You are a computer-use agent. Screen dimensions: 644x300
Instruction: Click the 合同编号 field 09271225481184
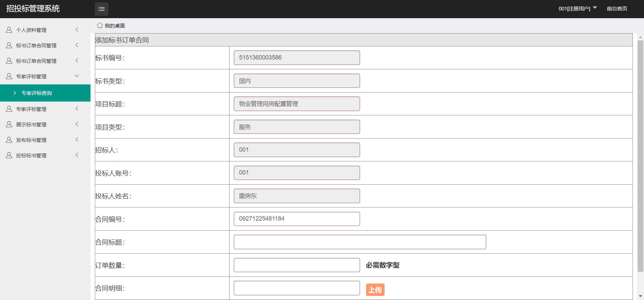[x=297, y=219]
